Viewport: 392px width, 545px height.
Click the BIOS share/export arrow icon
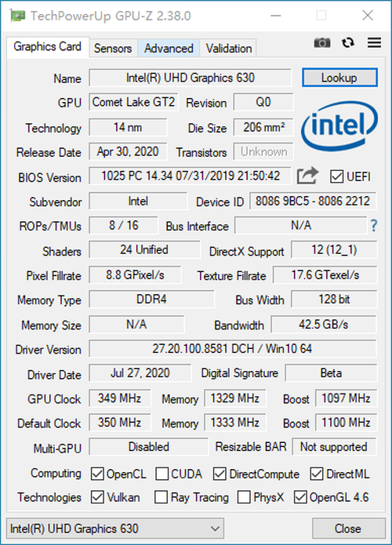click(307, 176)
